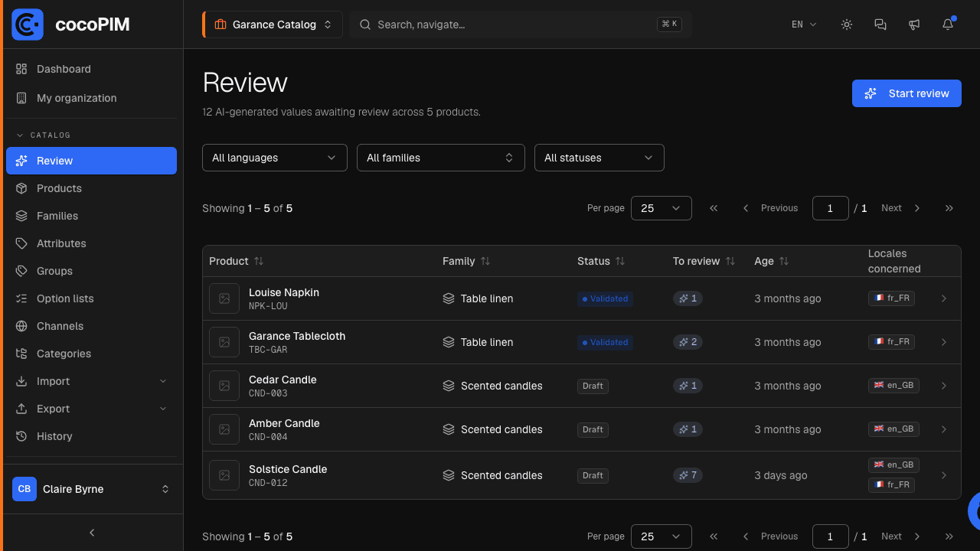Image resolution: width=980 pixels, height=551 pixels.
Task: Sort table by Status column arrows
Action: [x=620, y=261]
